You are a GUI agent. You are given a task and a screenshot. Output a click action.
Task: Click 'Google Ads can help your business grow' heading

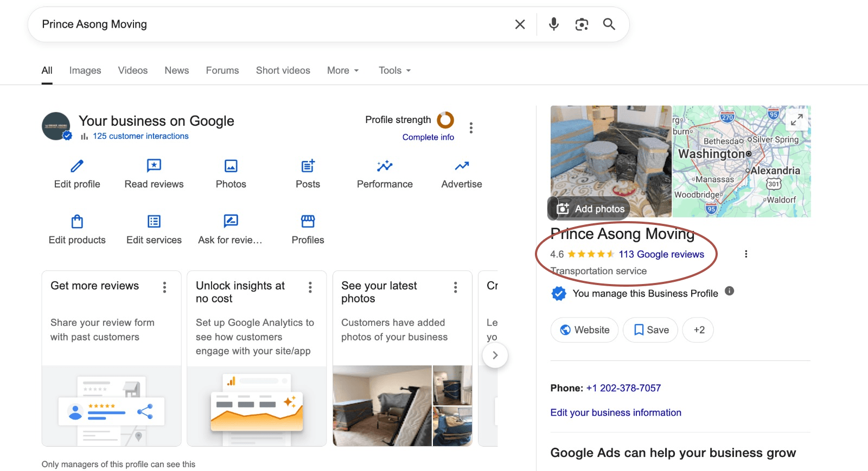click(673, 453)
